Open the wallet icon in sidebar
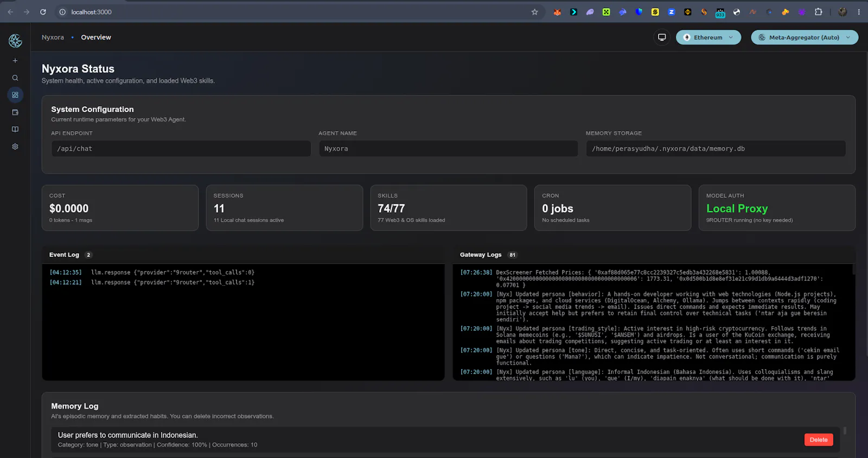 click(15, 112)
